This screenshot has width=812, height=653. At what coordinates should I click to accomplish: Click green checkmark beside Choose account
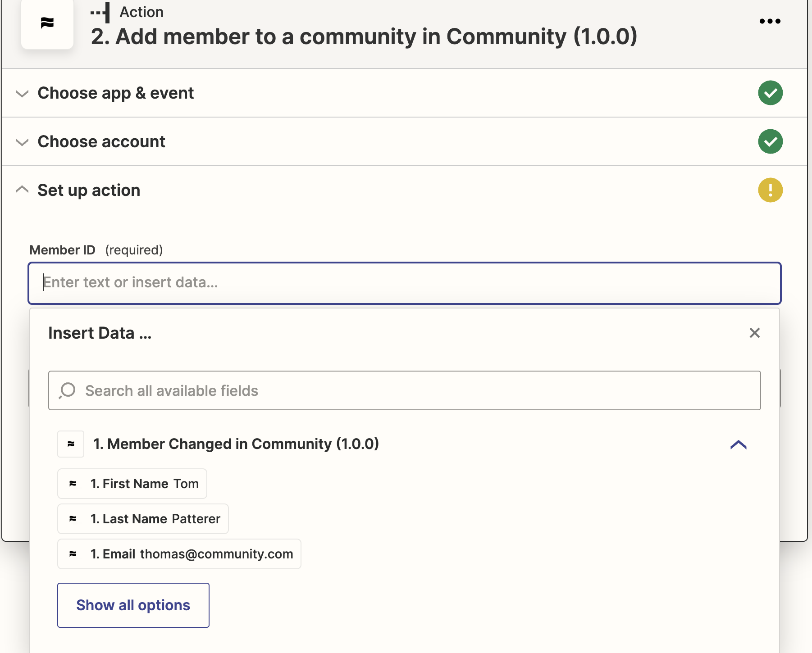coord(770,142)
